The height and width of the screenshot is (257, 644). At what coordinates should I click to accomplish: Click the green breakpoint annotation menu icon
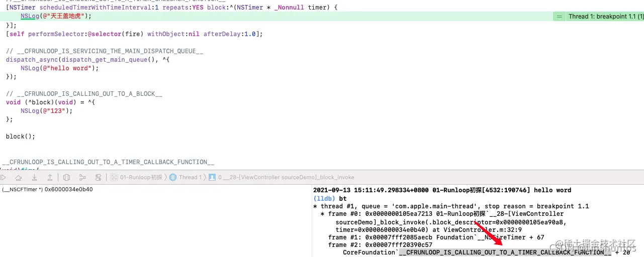(559, 17)
